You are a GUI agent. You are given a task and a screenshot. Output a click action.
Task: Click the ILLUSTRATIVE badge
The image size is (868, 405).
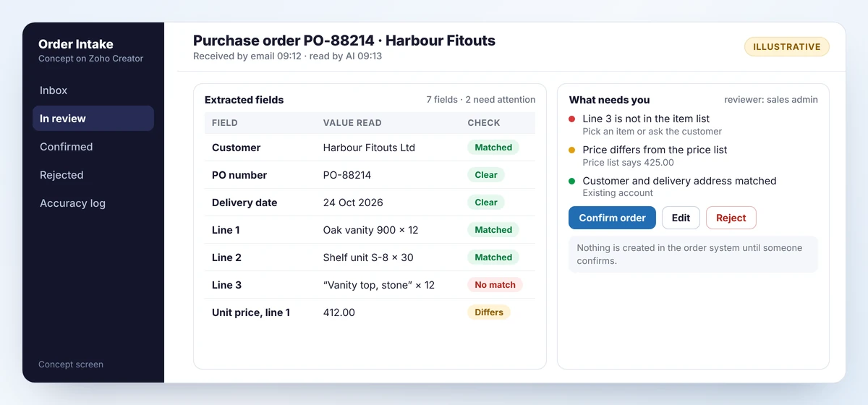point(787,47)
